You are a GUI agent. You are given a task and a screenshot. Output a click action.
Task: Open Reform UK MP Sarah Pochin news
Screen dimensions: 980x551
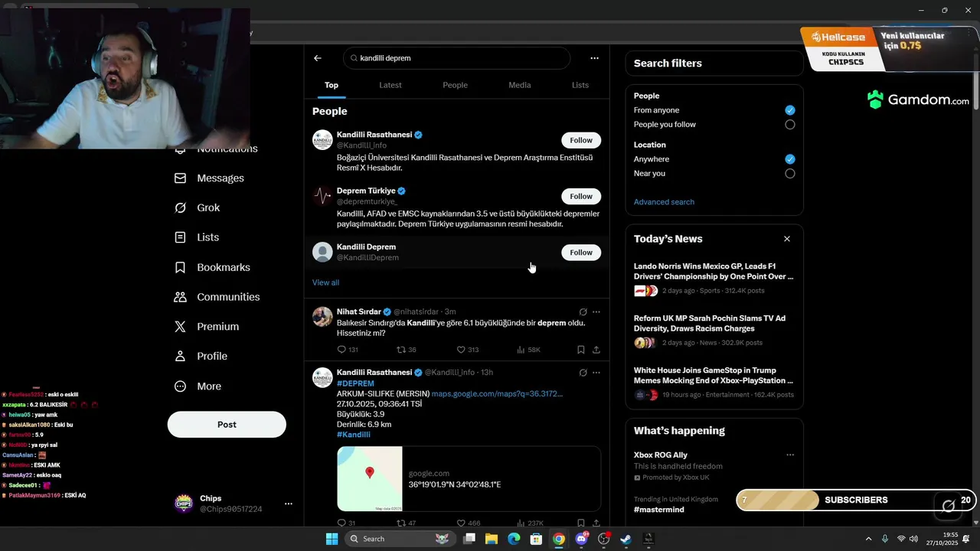(714, 330)
